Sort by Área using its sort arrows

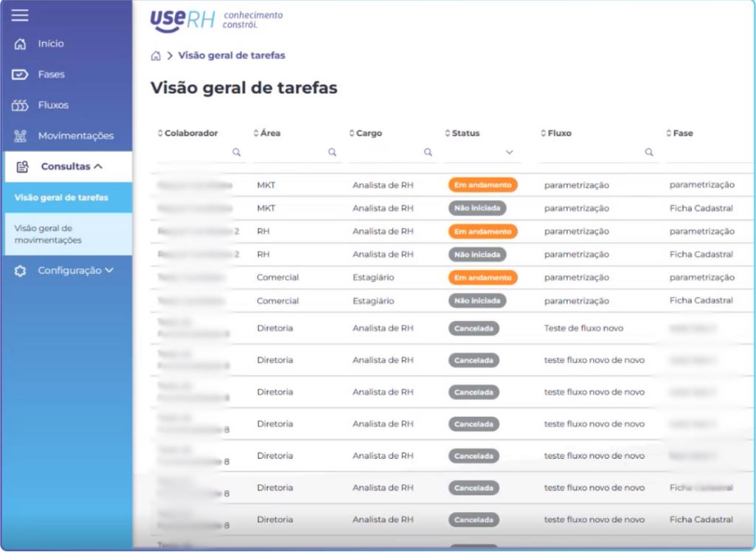pos(256,133)
